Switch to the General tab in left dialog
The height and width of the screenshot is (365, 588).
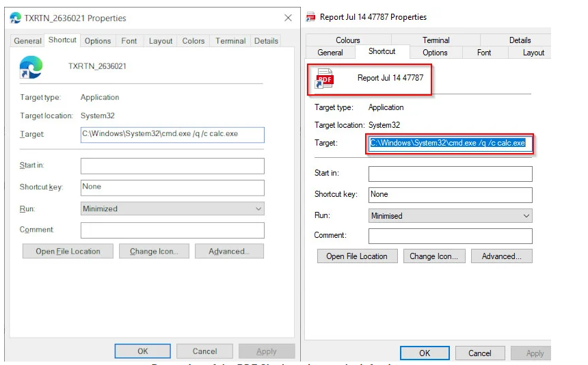point(28,41)
